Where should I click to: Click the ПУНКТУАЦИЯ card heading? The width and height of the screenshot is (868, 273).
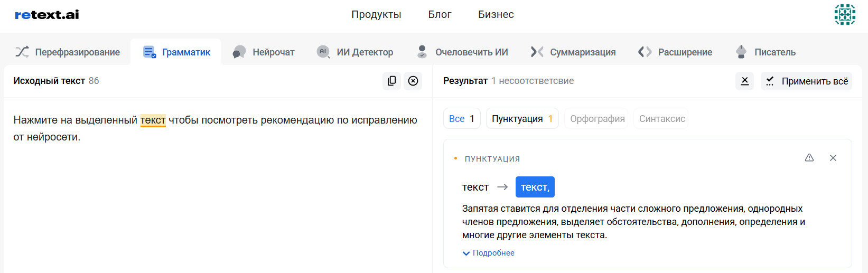coord(492,159)
